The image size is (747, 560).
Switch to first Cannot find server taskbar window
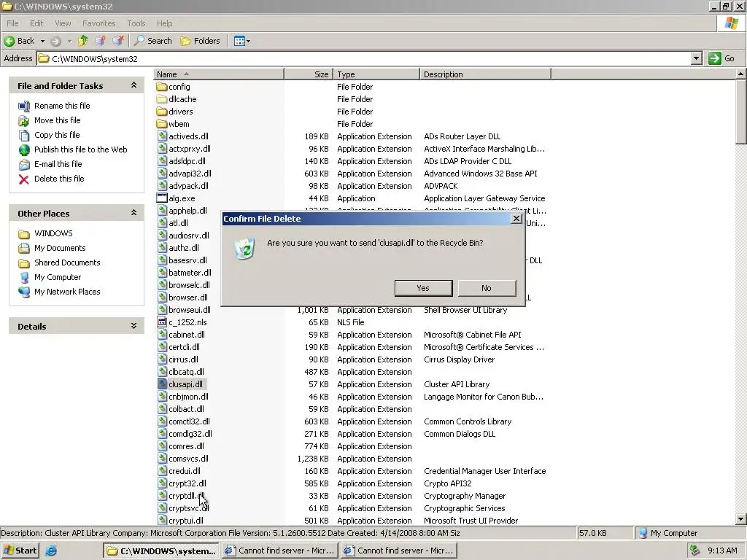pos(279,551)
